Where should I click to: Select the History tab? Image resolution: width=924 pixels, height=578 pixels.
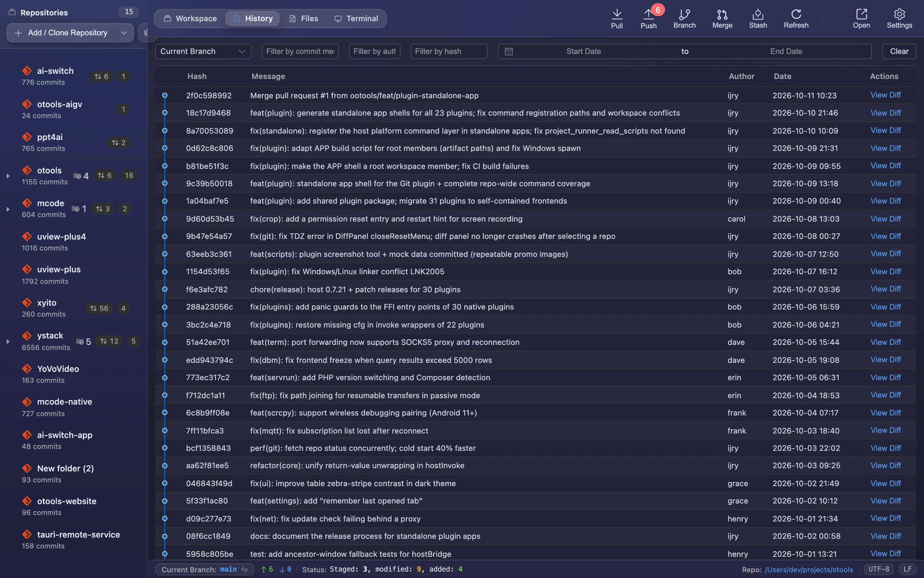point(253,18)
